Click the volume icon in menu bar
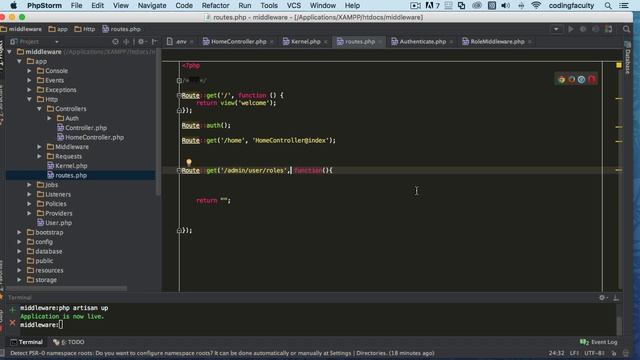640x360 pixels. tap(505, 6)
